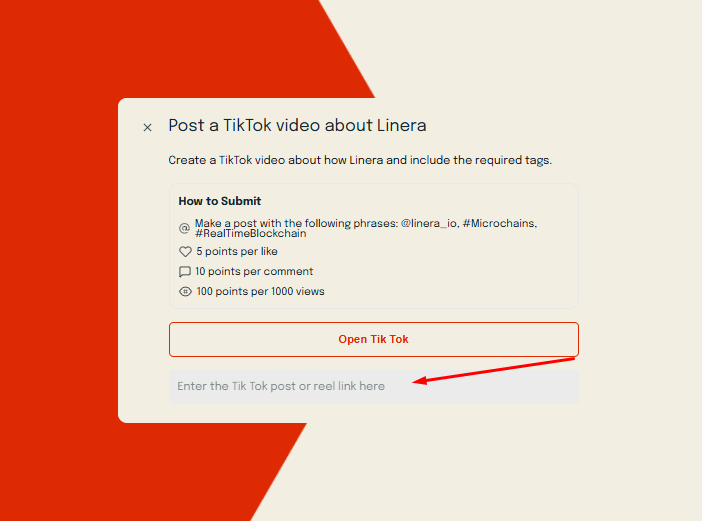Image resolution: width=702 pixels, height=521 pixels.
Task: Click the dialog title about Linera
Action: click(x=297, y=125)
